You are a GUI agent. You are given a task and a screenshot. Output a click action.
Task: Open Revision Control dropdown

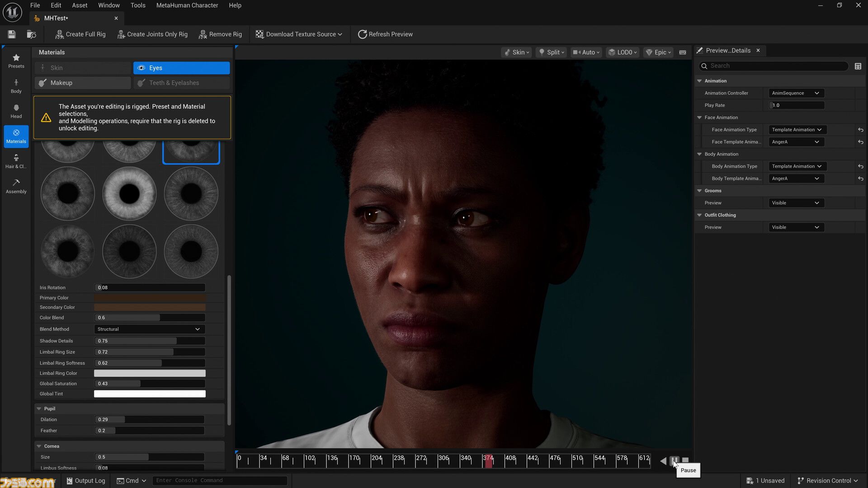point(827,481)
